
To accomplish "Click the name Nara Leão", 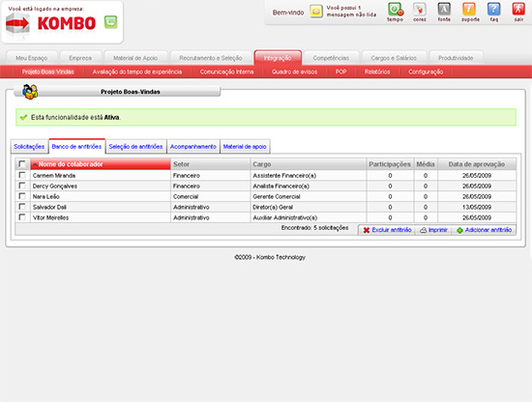I will (45, 196).
